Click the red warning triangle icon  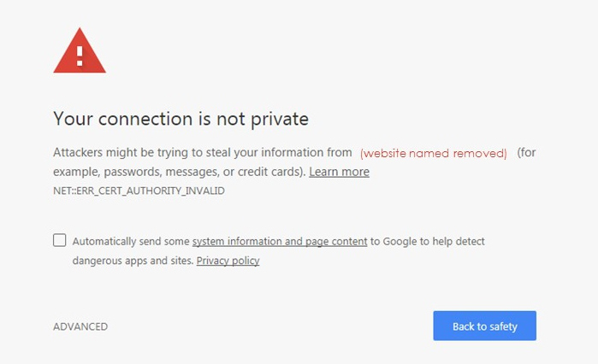pos(80,52)
